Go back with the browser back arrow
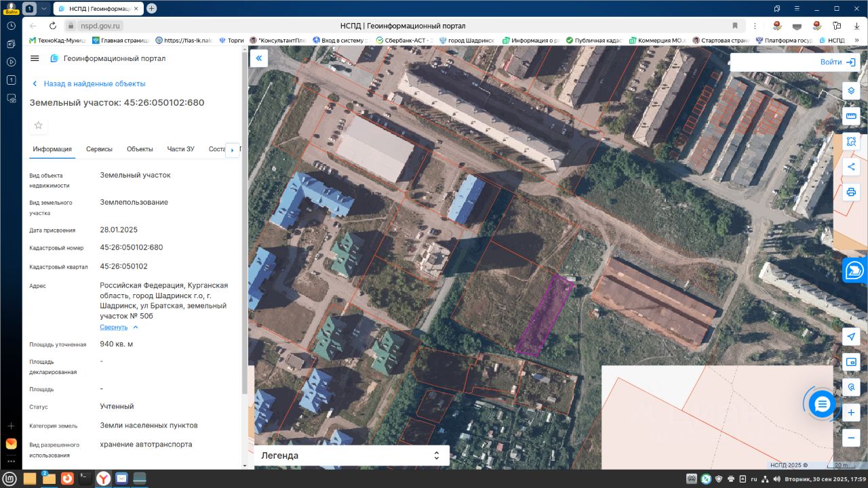Image resolution: width=868 pixels, height=488 pixels. pyautogui.click(x=33, y=26)
